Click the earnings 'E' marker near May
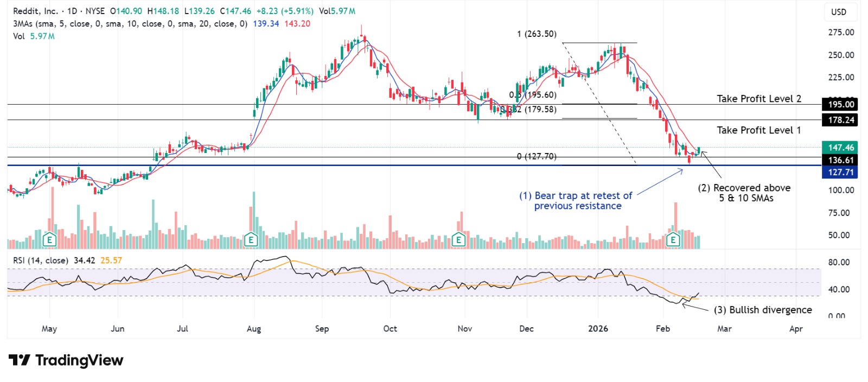Screen dimensions: 868x382 (x=49, y=239)
